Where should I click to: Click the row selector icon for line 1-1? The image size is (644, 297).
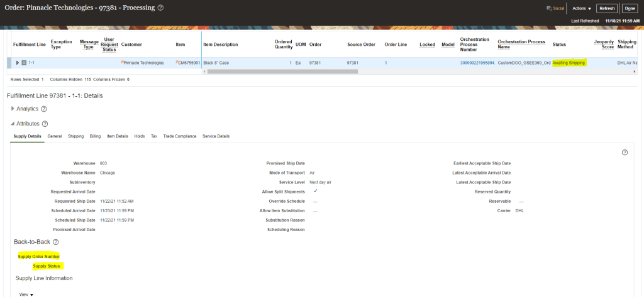pos(24,63)
